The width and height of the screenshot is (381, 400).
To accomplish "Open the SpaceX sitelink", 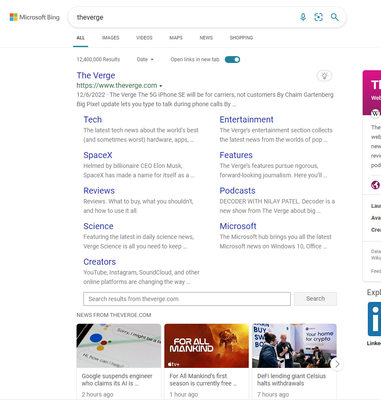I will point(98,155).
